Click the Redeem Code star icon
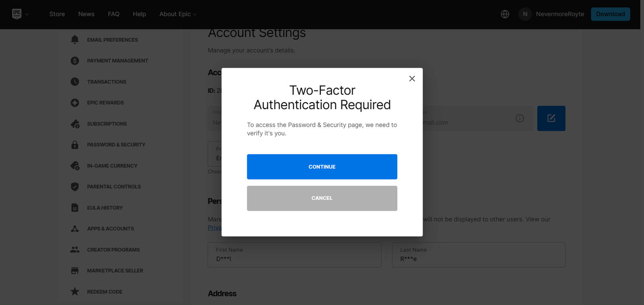 point(74,291)
